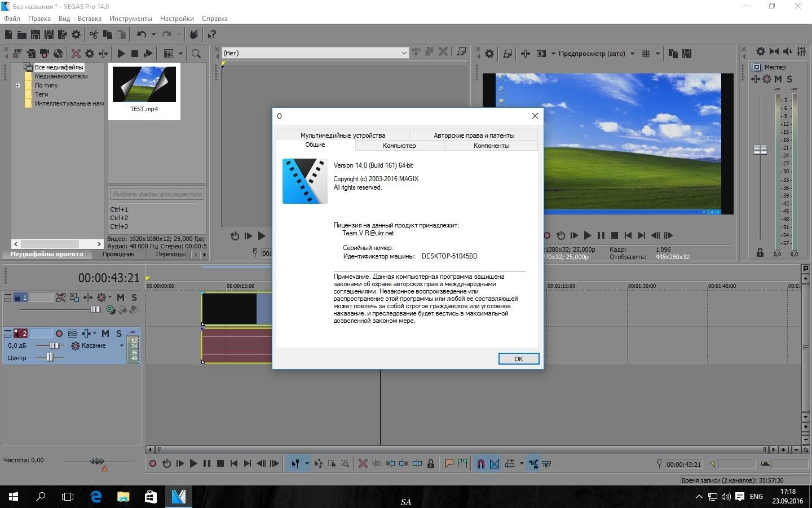Viewport: 812px width, 508px height.
Task: Open edit tool selector dropdown arrow
Action: click(307, 463)
